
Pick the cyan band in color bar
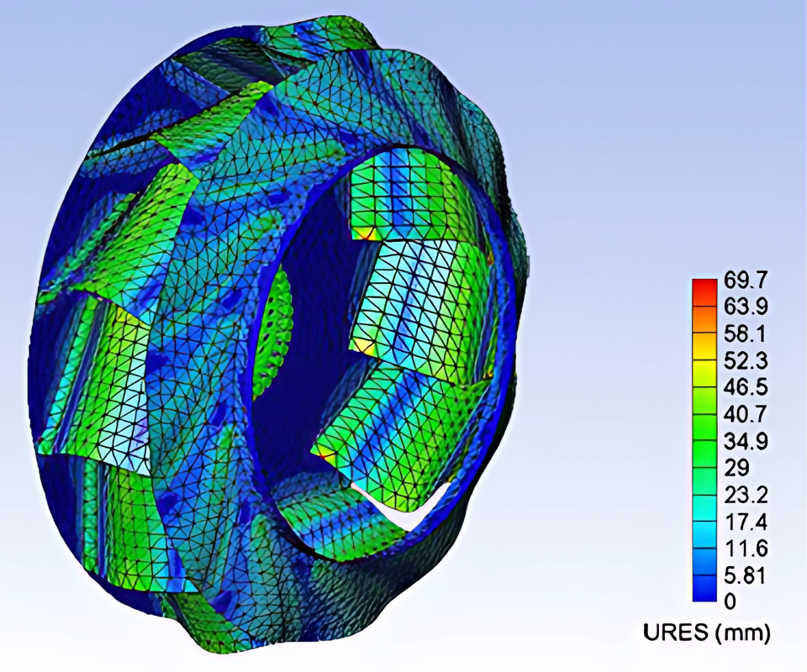(x=704, y=512)
